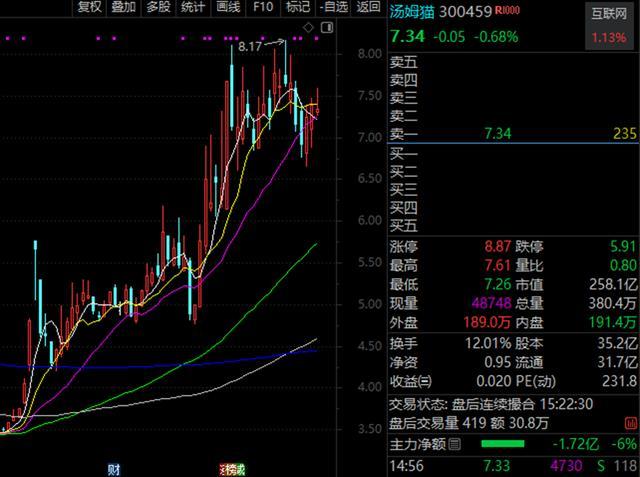Click the 5.00 price axis label

click(370, 304)
